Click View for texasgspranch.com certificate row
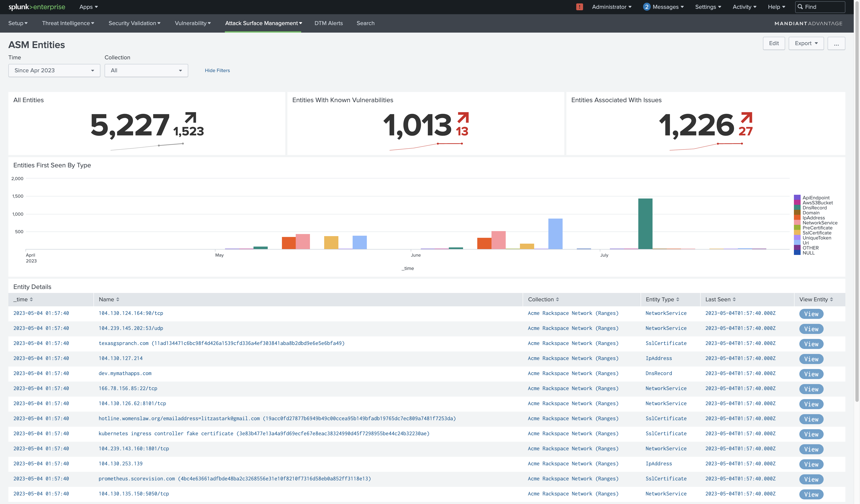The height and width of the screenshot is (504, 860). (x=811, y=344)
